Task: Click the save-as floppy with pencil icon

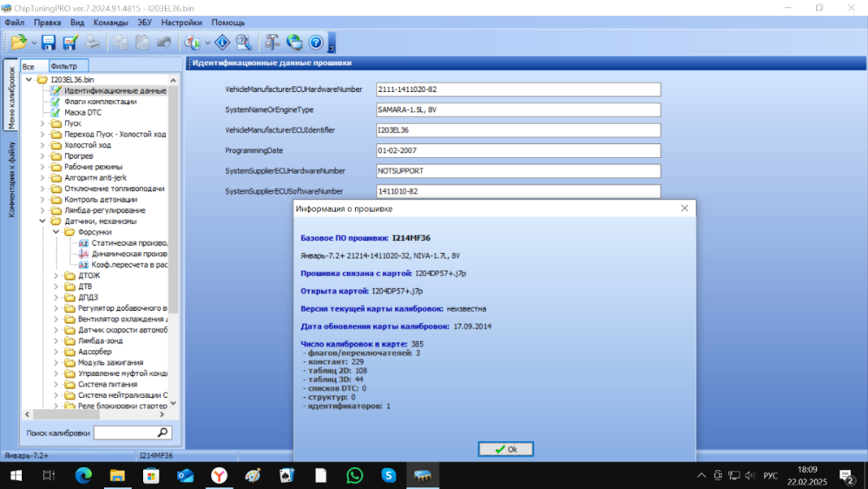Action: (70, 43)
